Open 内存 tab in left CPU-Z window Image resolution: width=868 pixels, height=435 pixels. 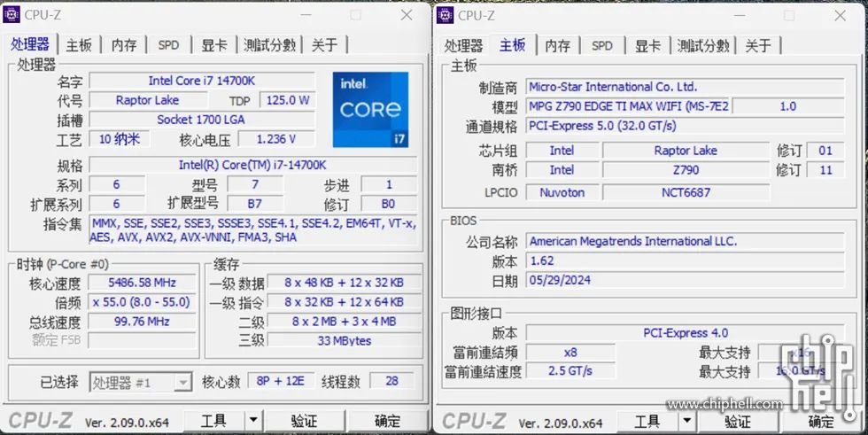124,45
